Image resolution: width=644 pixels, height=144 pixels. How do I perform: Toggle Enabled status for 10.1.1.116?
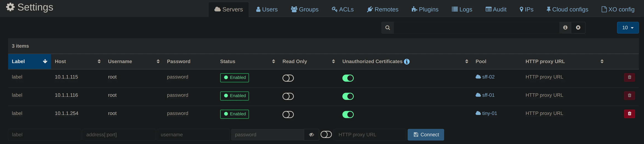point(234,96)
